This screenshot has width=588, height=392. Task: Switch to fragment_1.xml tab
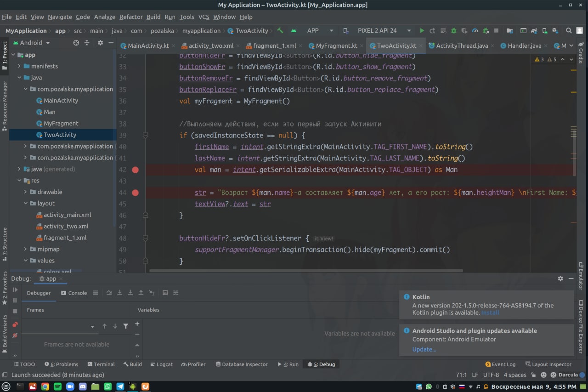pos(274,46)
